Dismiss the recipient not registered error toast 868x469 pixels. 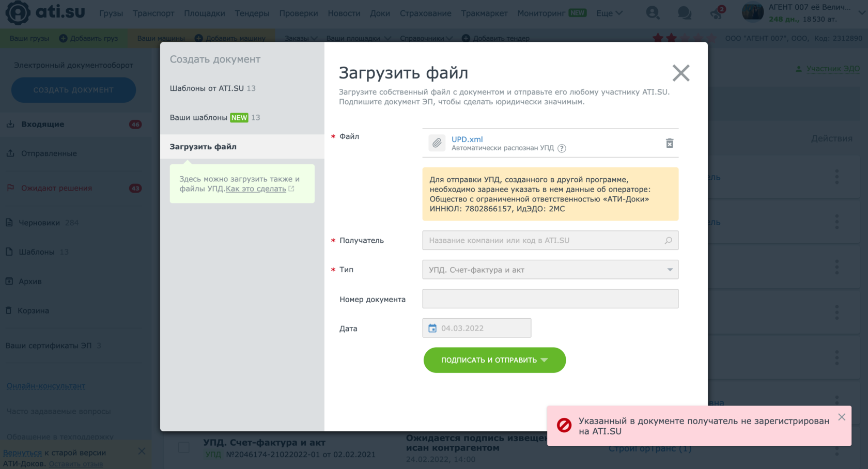pos(842,417)
